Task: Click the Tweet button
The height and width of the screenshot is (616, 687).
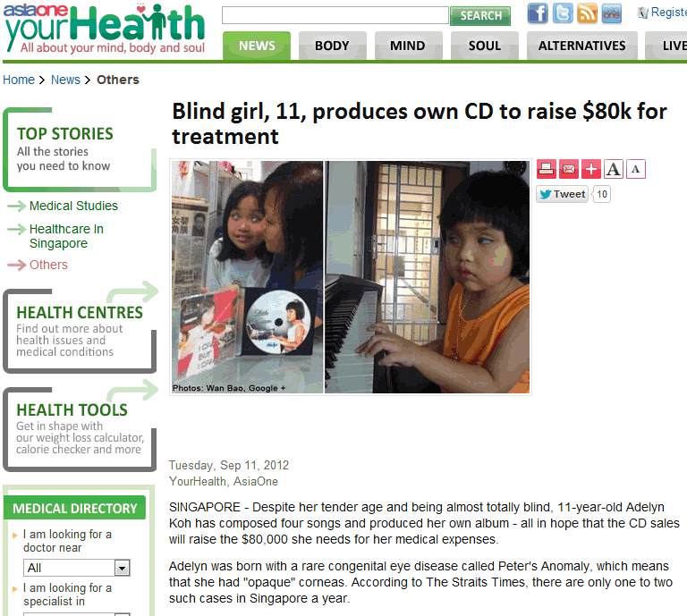Action: pos(562,194)
